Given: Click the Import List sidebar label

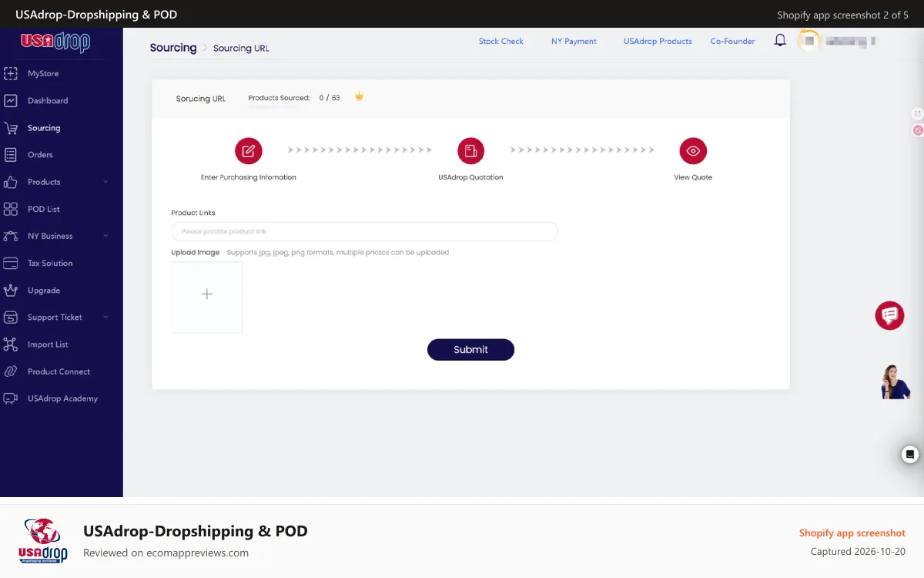Looking at the screenshot, I should point(48,344).
